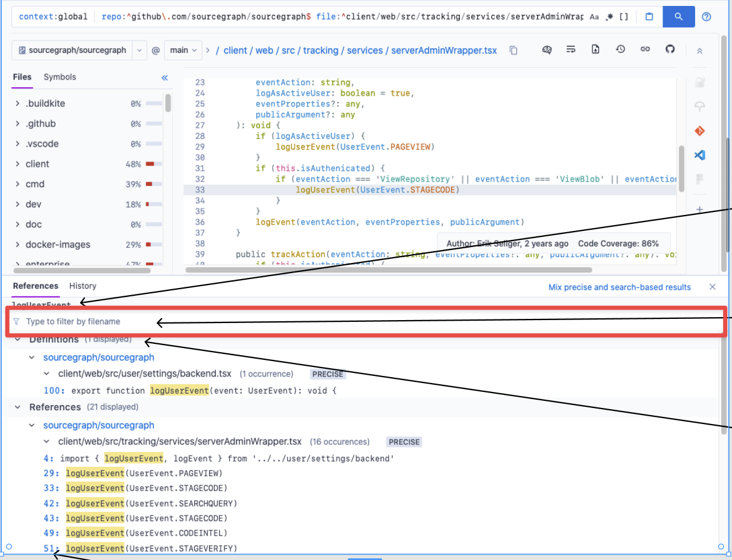Download raw file icon

click(x=595, y=49)
